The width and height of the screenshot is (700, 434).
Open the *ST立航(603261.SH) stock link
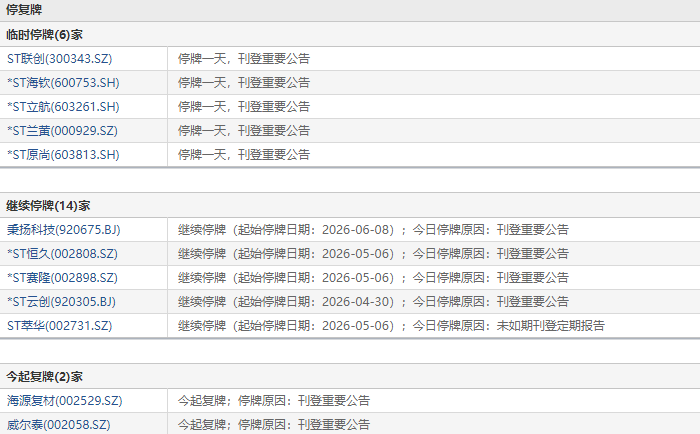click(63, 107)
